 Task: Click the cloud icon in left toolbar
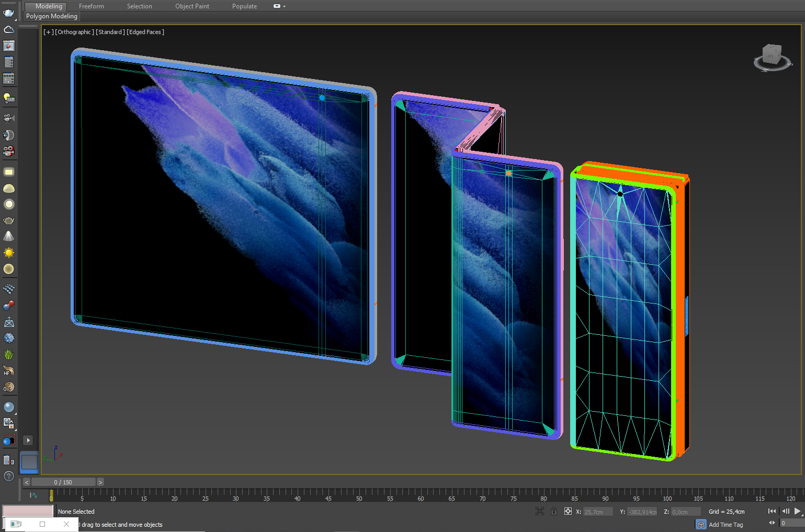8,29
